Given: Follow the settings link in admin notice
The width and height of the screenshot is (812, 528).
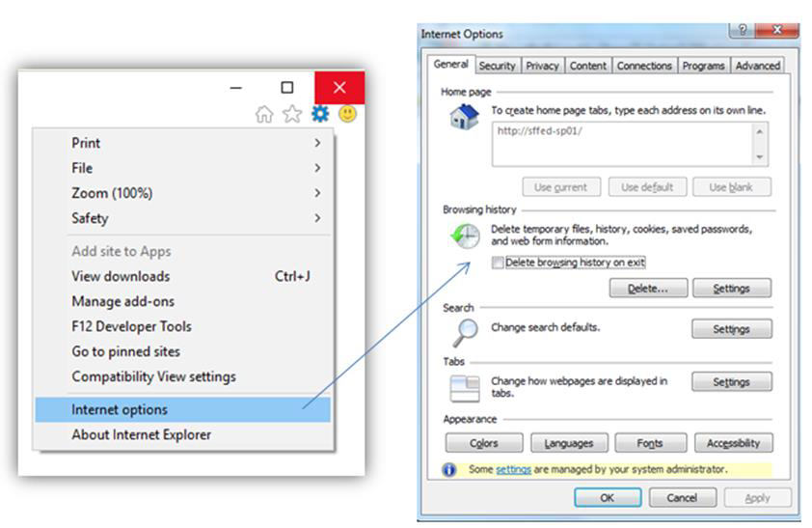Looking at the screenshot, I should tap(513, 469).
